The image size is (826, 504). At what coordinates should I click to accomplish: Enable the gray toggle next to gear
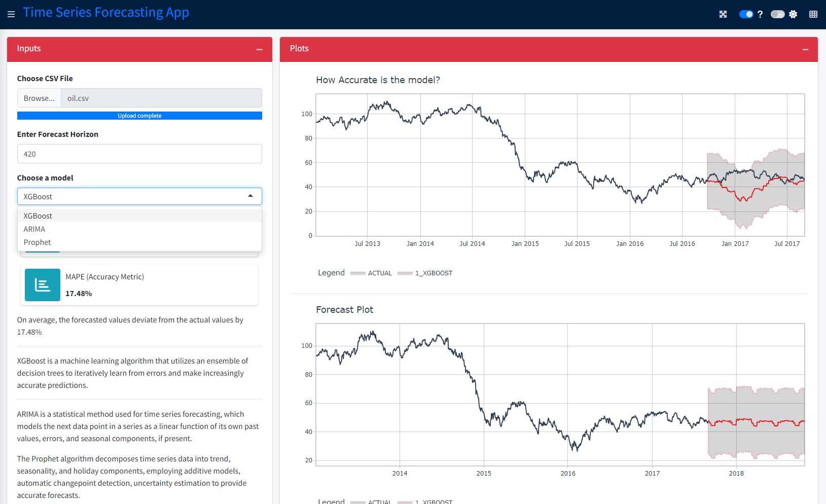[x=777, y=14]
